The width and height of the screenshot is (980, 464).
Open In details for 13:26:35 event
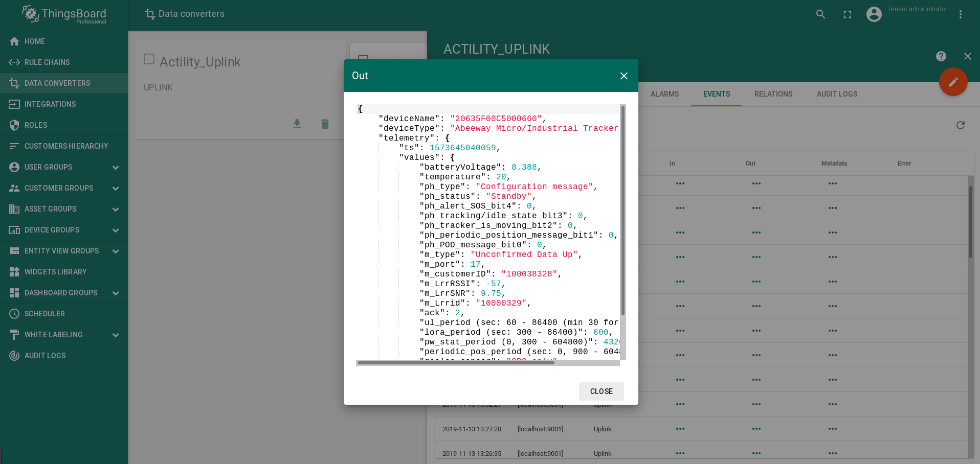coord(680,453)
